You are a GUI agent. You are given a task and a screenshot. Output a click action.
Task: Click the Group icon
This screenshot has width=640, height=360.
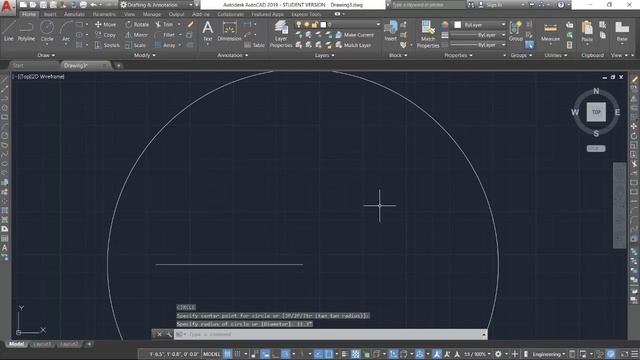coord(516,31)
